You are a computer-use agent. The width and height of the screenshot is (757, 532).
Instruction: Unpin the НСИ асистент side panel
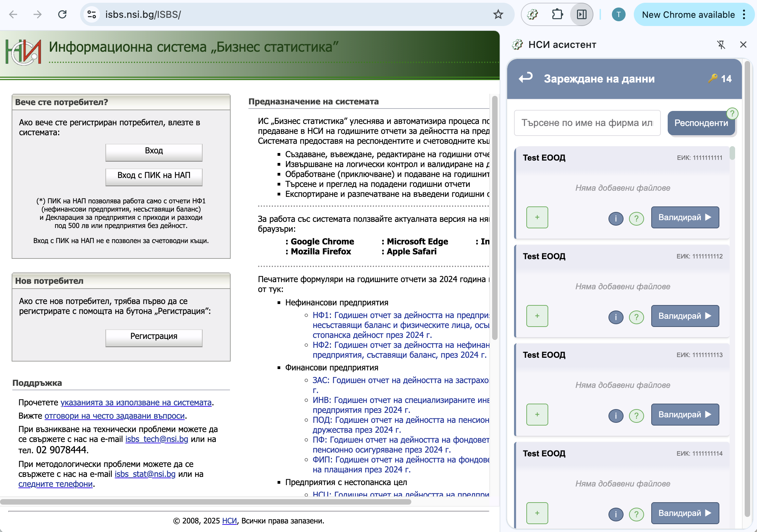pos(721,45)
